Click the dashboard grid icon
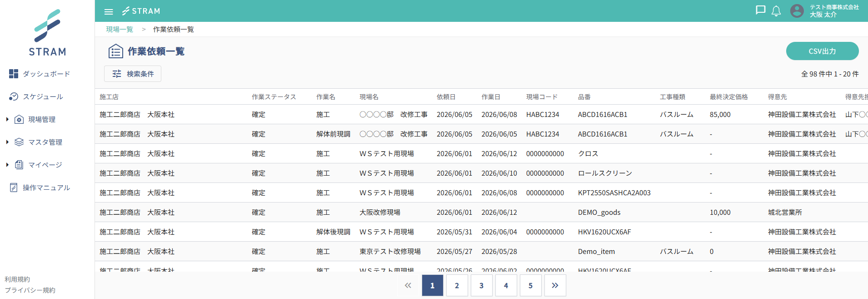 point(14,74)
